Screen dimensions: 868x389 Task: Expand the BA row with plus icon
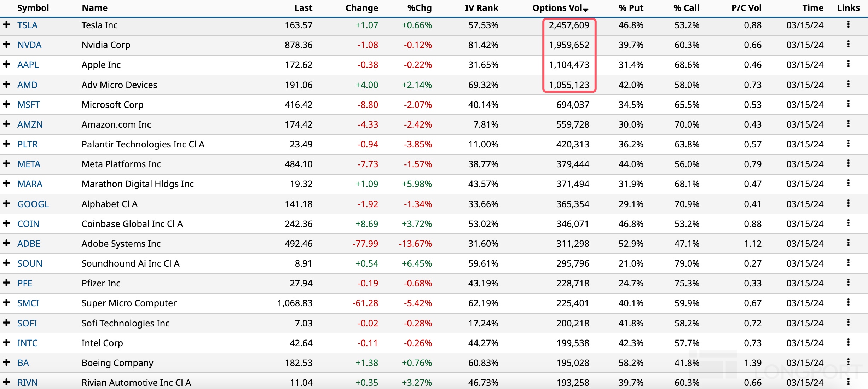click(x=6, y=362)
